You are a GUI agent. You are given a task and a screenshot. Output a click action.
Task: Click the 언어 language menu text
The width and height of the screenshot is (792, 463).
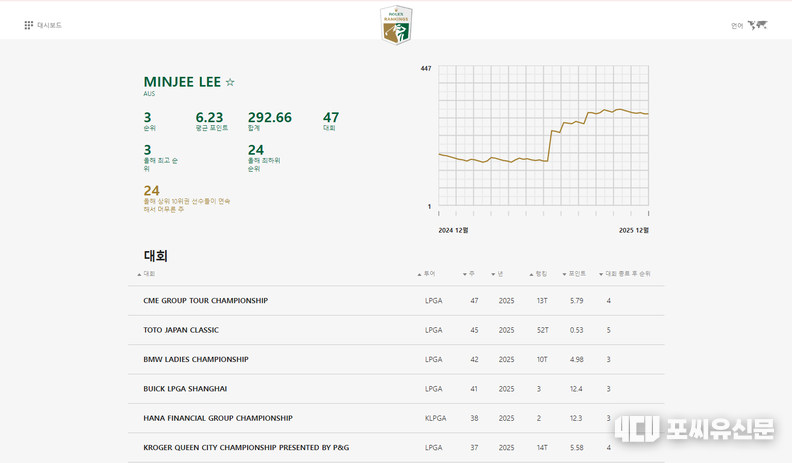point(737,25)
